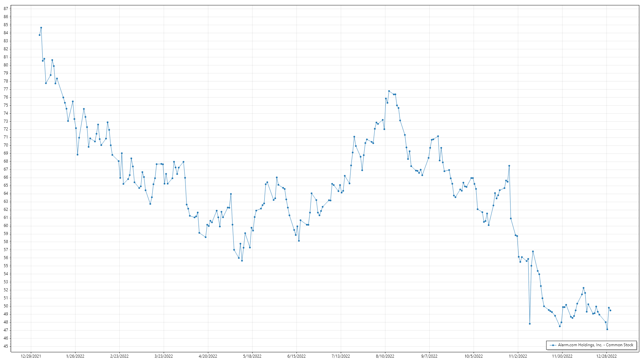The height and width of the screenshot is (362, 644).
Task: Click the 87 label on the y-axis
Action: coord(6,9)
